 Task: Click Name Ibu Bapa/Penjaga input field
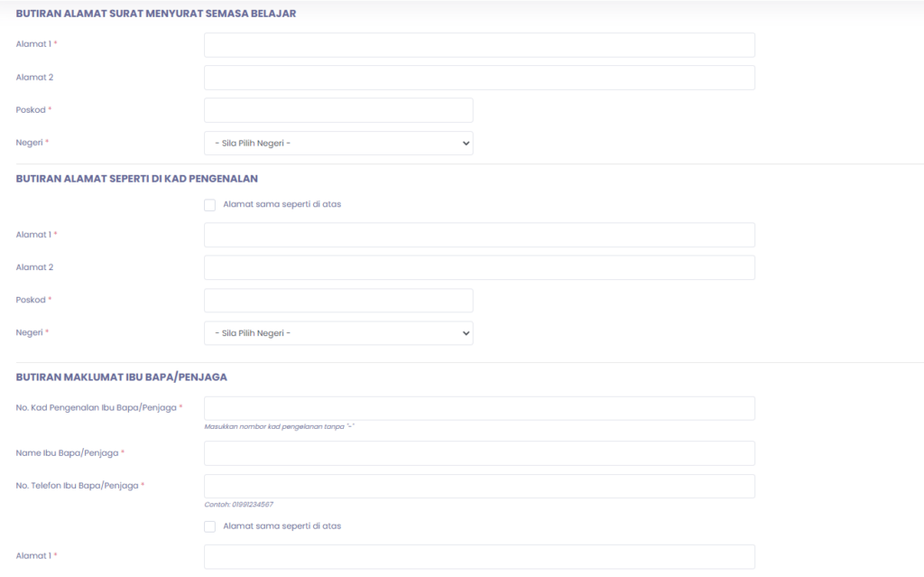point(479,453)
